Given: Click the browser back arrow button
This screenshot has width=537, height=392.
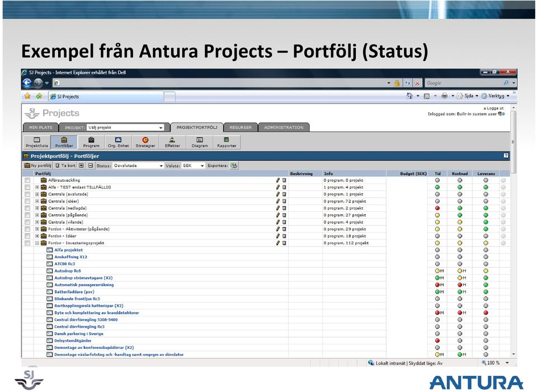Looking at the screenshot, I should [27, 83].
